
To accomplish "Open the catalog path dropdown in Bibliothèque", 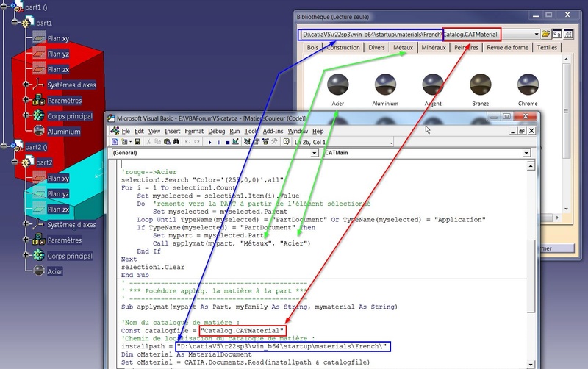I will (537, 34).
